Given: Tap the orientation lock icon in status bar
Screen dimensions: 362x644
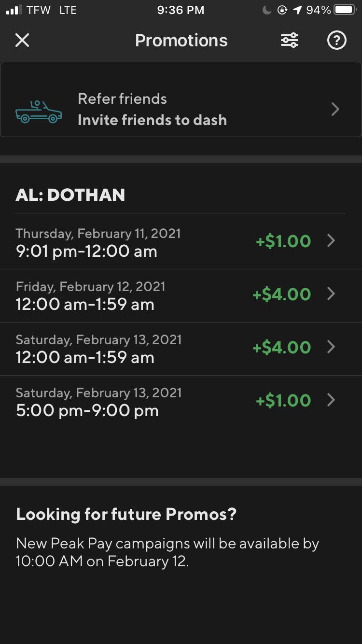Looking at the screenshot, I should (x=281, y=10).
